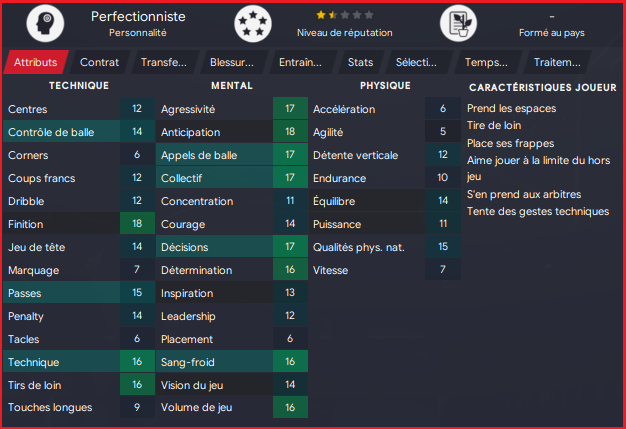
Task: Click the reputation stars circle icon
Action: [253, 24]
